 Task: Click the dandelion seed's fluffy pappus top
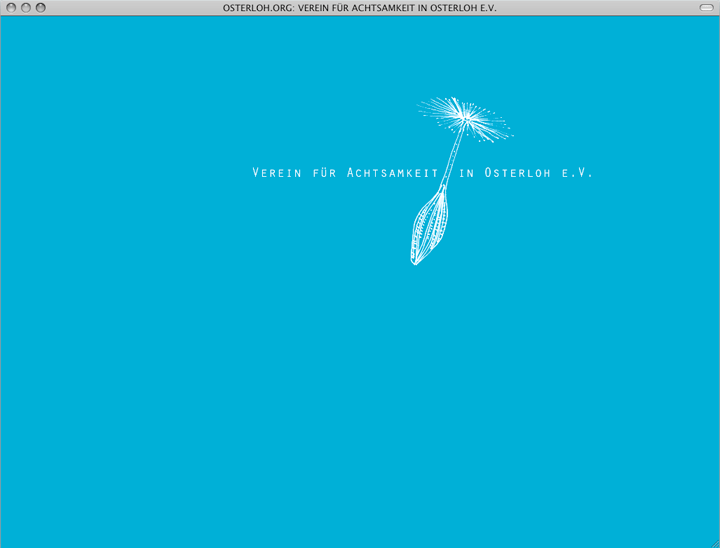click(x=465, y=117)
